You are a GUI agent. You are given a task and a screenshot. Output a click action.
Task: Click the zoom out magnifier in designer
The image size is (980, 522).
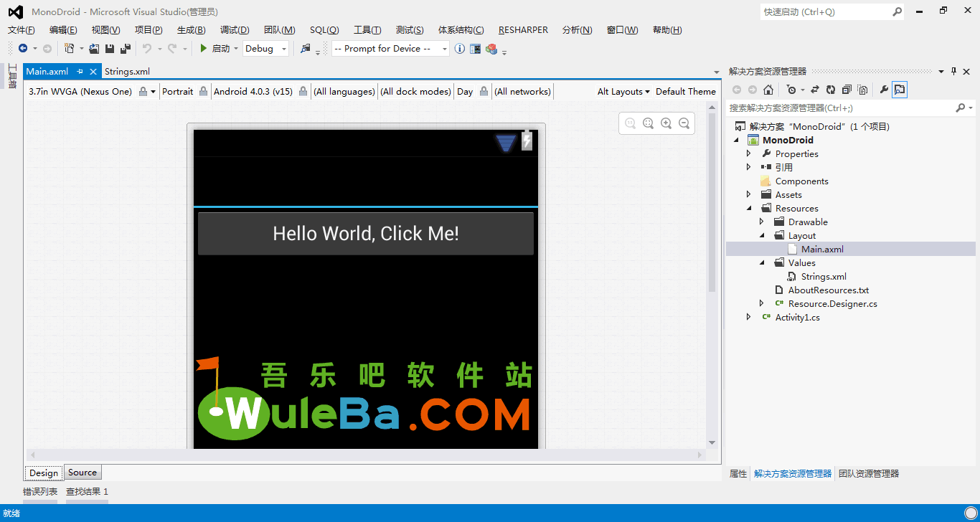click(684, 123)
